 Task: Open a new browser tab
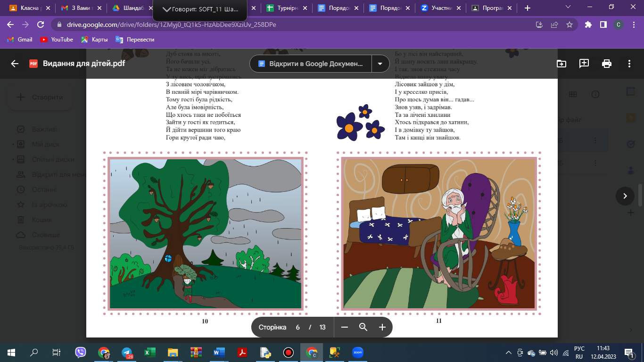(x=527, y=8)
